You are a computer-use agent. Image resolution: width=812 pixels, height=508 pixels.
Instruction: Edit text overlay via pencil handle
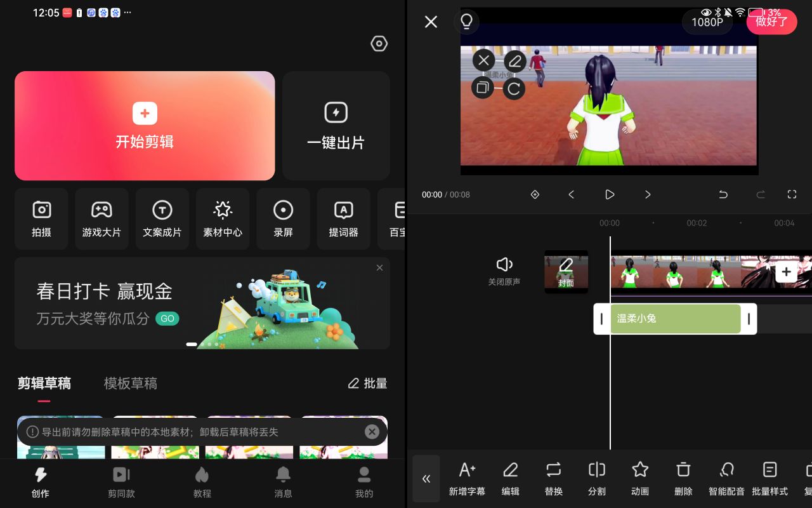515,61
